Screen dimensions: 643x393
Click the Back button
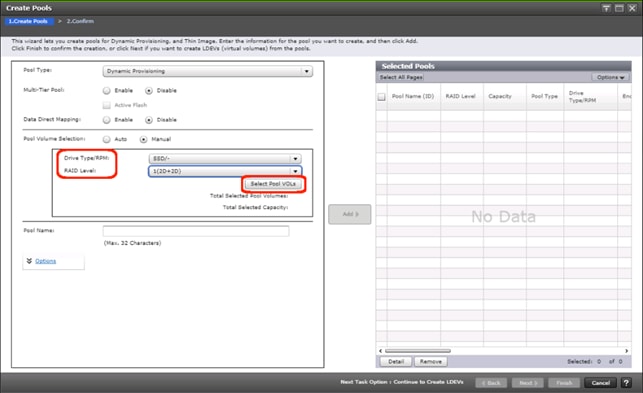(491, 383)
